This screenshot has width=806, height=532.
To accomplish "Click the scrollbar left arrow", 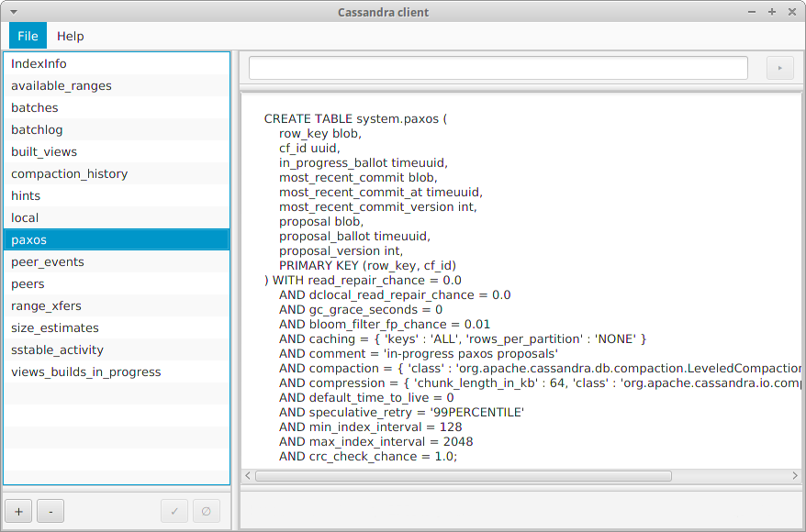I will (248, 476).
